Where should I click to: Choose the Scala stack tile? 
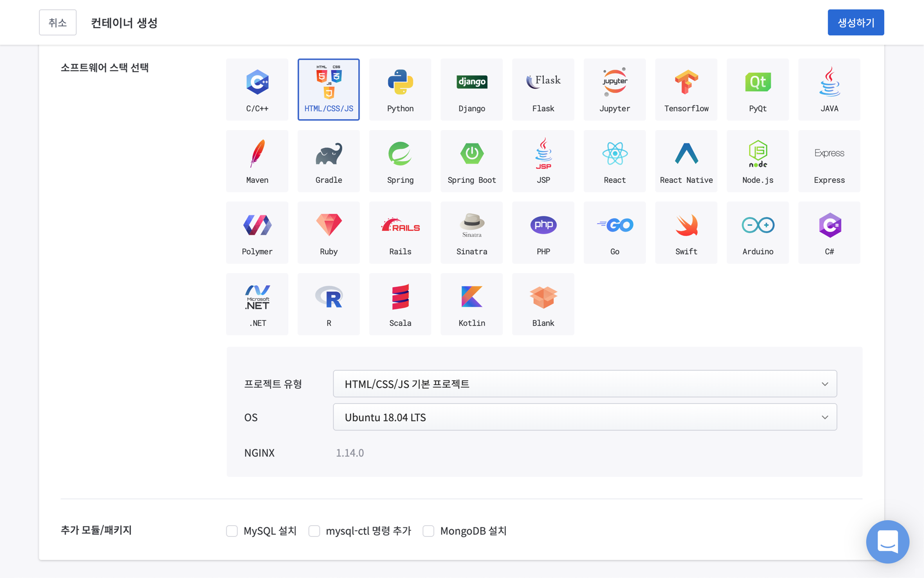click(x=400, y=304)
